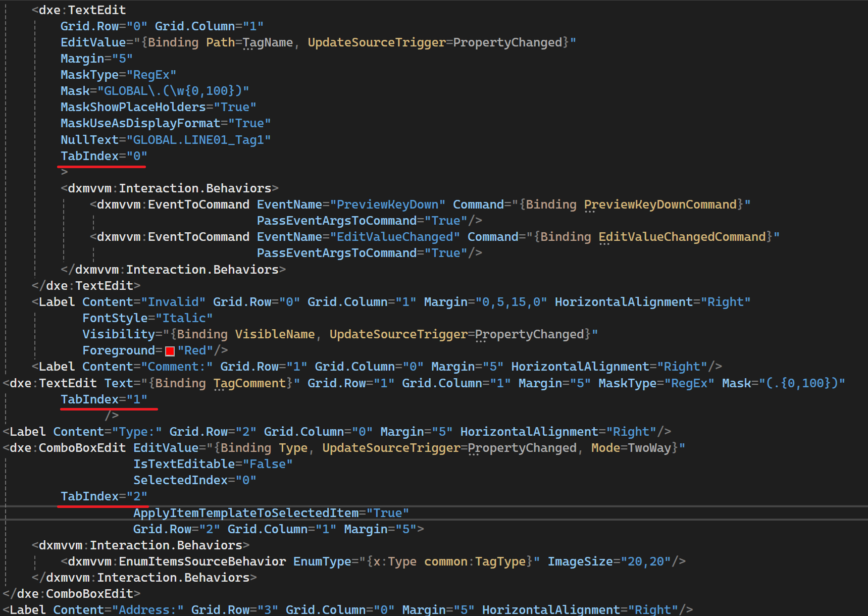Click the red color swatch before "Red"
The width and height of the screenshot is (868, 616).
pyautogui.click(x=170, y=351)
